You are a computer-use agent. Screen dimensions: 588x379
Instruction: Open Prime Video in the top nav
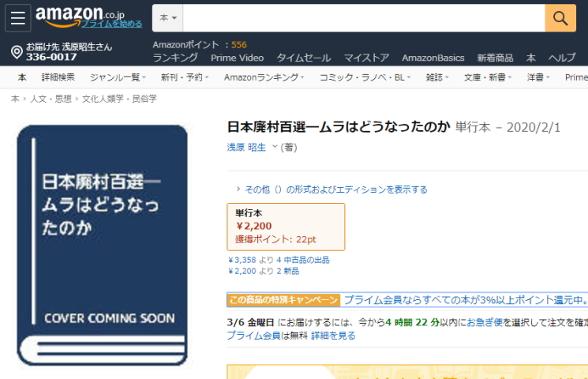(237, 58)
